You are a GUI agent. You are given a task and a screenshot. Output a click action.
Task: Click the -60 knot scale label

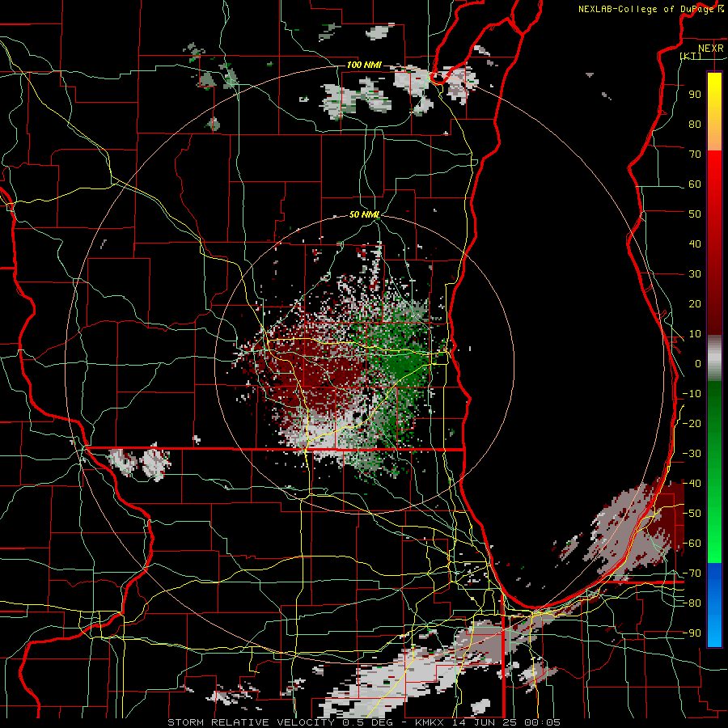click(x=692, y=544)
